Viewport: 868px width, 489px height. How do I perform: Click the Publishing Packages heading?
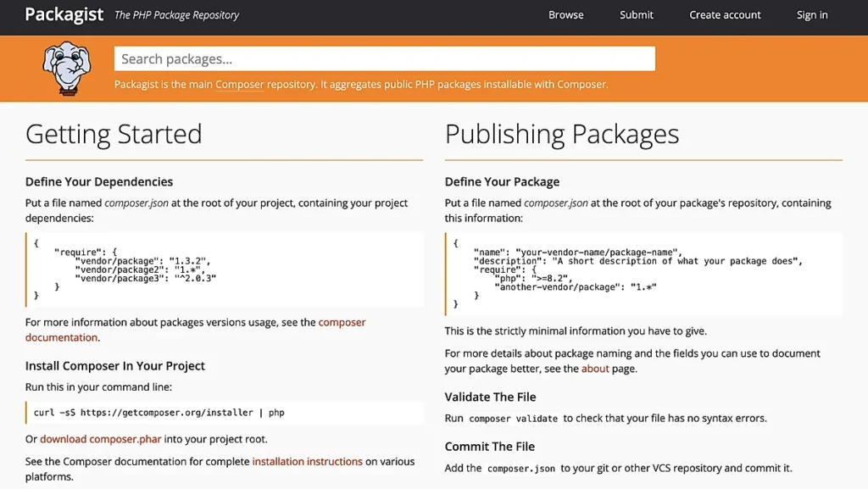[561, 134]
